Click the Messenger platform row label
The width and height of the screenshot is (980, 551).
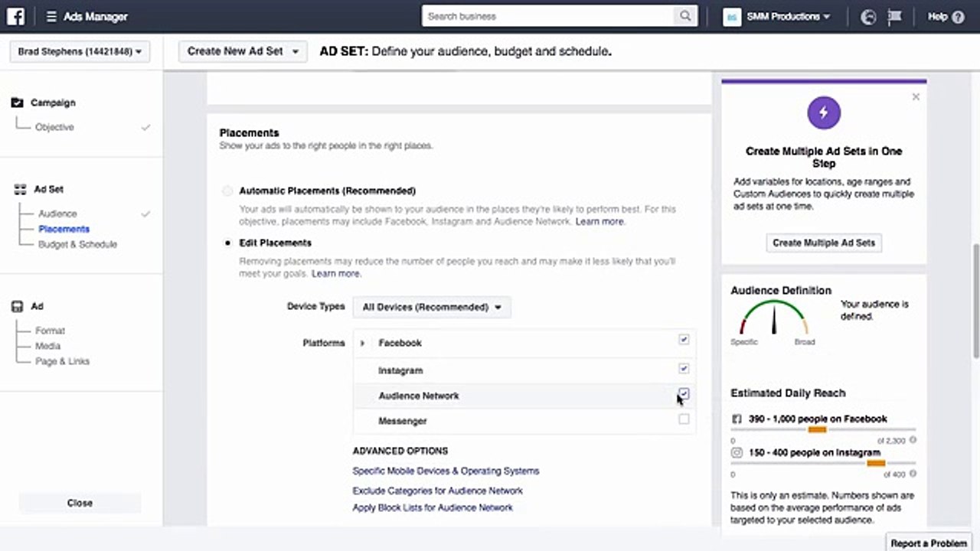pos(403,421)
